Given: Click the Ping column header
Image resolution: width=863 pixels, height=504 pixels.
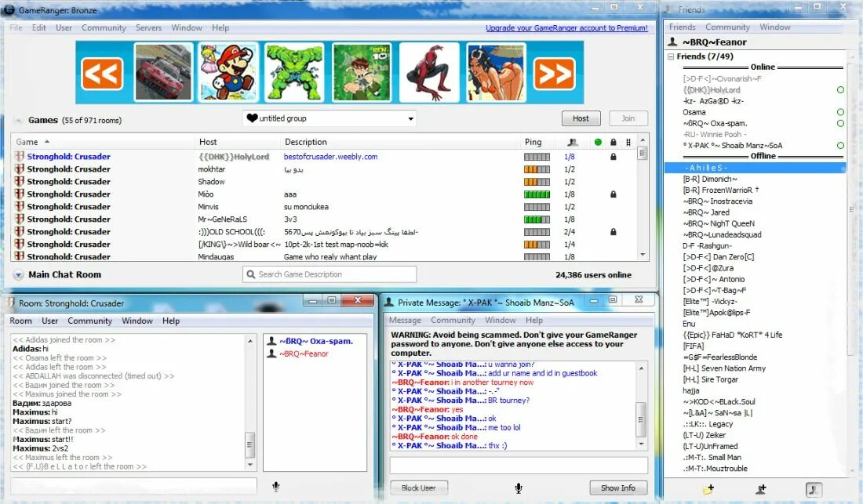Looking at the screenshot, I should tap(533, 142).
